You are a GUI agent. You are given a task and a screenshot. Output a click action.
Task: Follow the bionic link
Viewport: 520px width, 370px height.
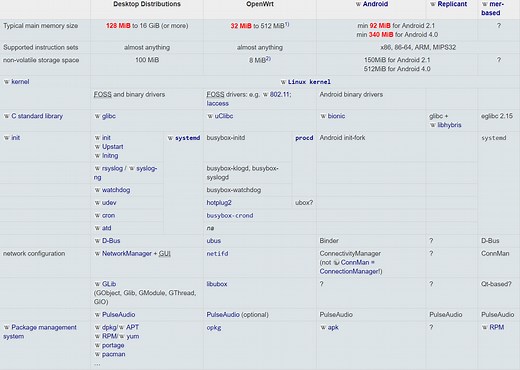pyautogui.click(x=336, y=116)
